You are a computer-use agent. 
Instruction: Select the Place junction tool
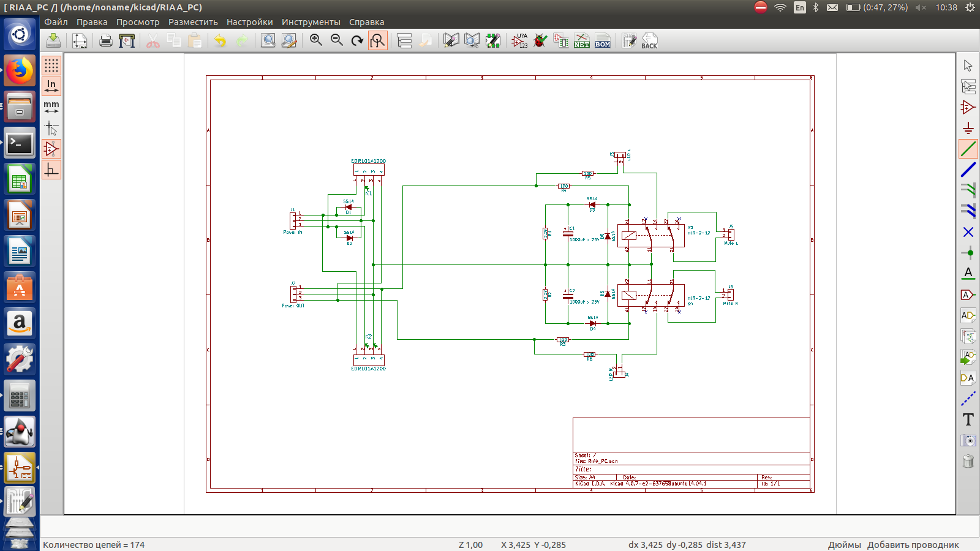click(968, 253)
